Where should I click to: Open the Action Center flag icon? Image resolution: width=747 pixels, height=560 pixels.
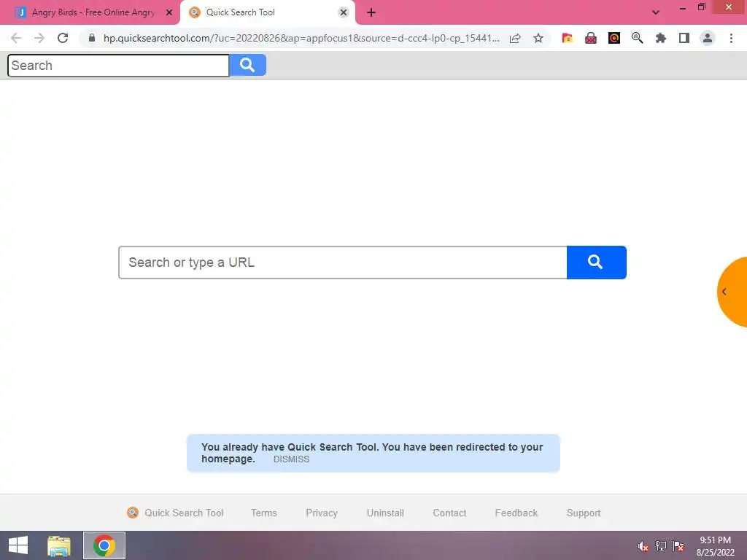tap(678, 546)
